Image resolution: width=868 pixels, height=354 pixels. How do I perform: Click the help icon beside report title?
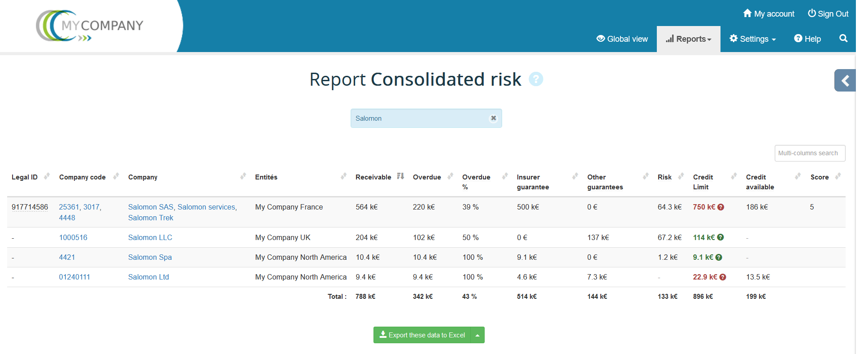coord(536,79)
